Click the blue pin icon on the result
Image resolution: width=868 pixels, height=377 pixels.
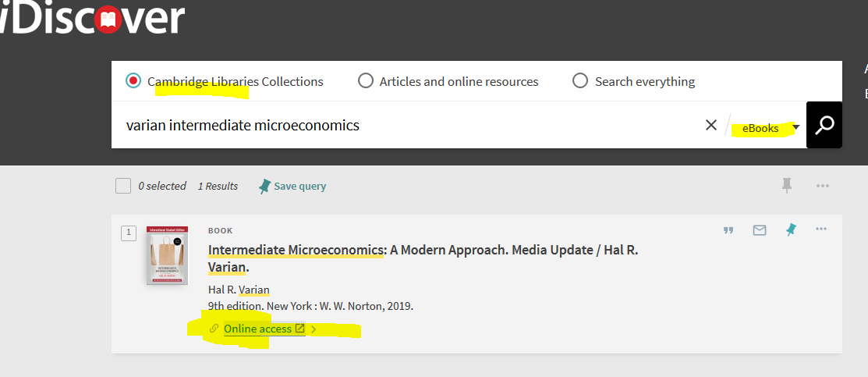792,229
